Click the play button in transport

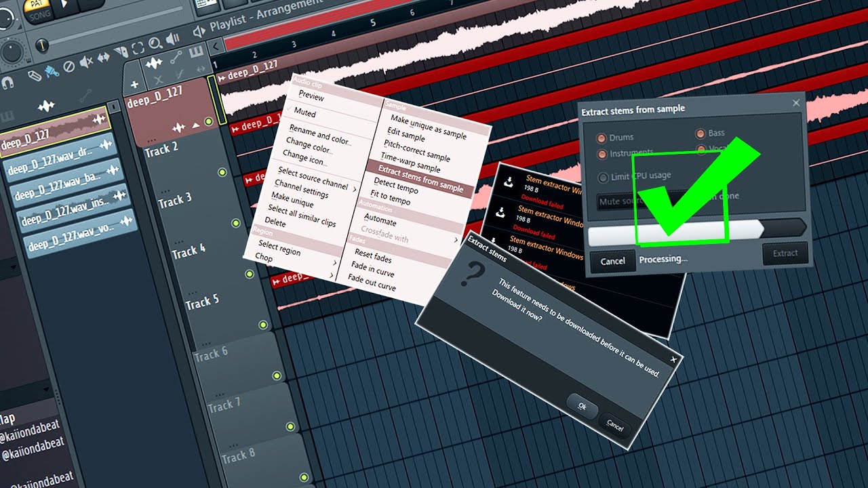66,4
